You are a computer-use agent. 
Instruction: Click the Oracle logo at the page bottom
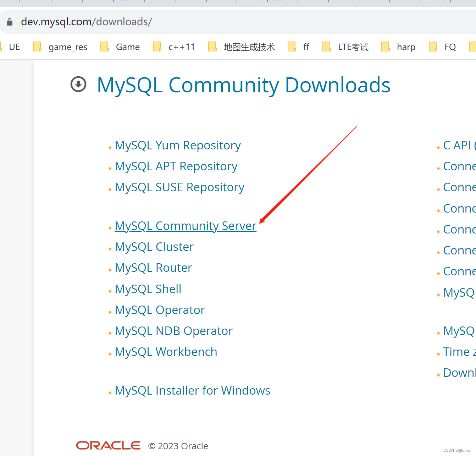[x=108, y=445]
